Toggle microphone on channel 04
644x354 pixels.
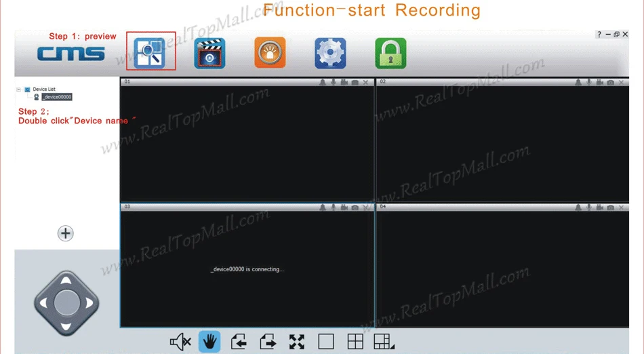tap(589, 208)
